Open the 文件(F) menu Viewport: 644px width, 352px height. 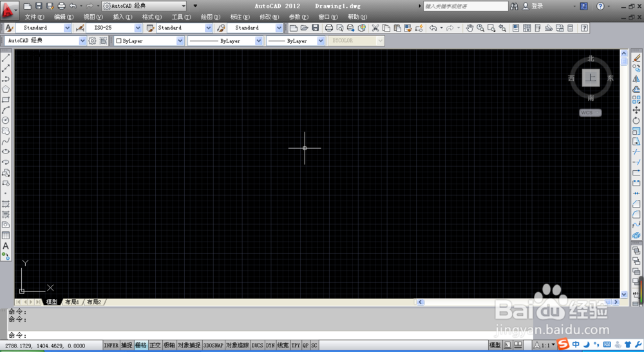click(x=34, y=17)
